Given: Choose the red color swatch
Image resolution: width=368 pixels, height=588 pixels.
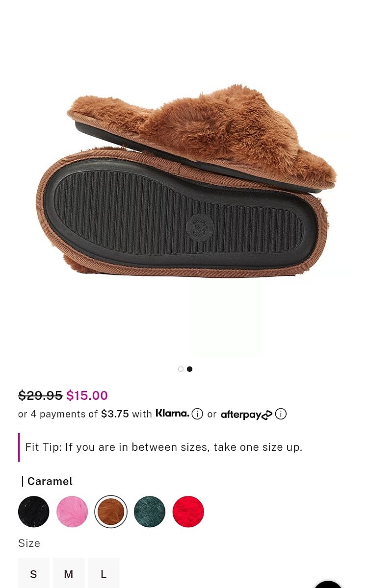Looking at the screenshot, I should coord(188,512).
